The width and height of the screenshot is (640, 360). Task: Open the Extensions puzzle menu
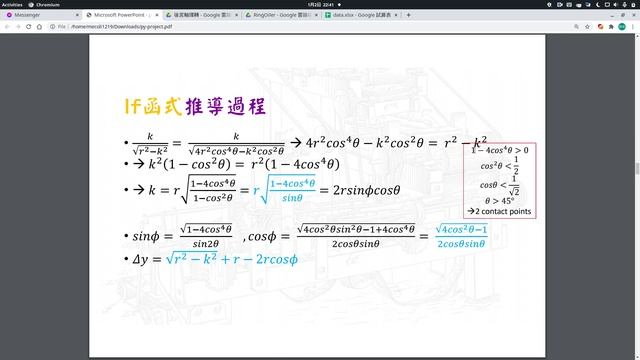[611, 27]
